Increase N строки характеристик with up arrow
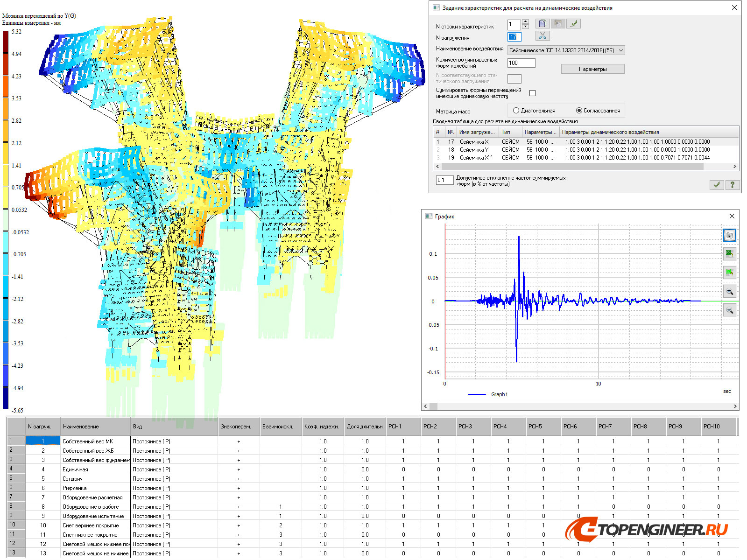The height and width of the screenshot is (560, 747). point(525,21)
